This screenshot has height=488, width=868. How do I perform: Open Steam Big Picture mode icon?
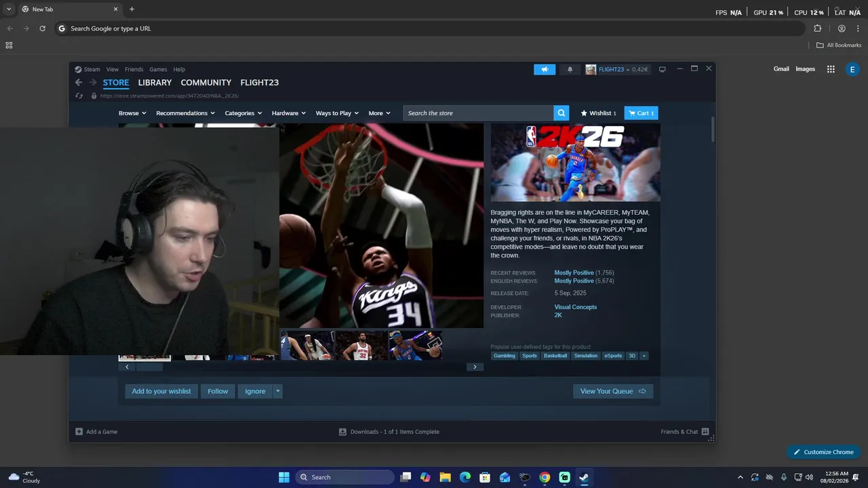662,69
